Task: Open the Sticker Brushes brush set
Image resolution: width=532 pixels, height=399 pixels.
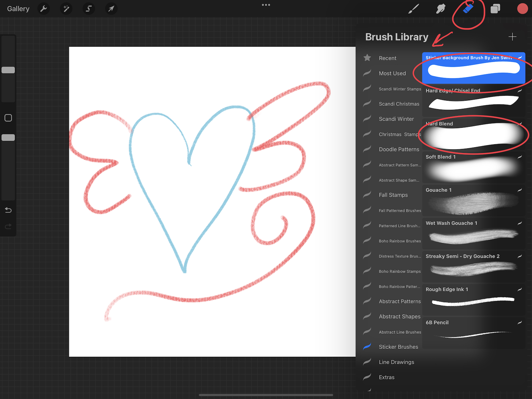Action: pos(398,346)
